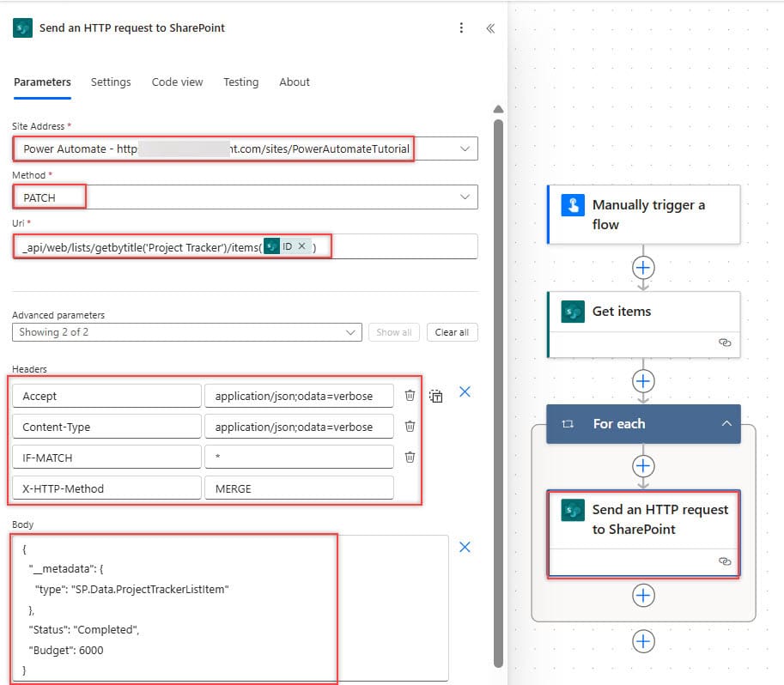Click the scroll up arrow
The width and height of the screenshot is (784, 685).
coord(499,109)
